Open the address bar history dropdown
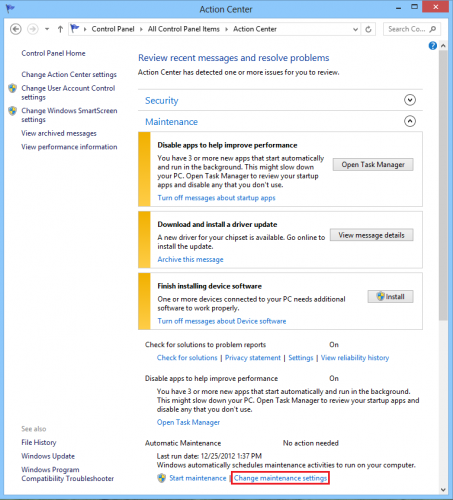Image resolution: width=453 pixels, height=500 pixels. (x=355, y=29)
